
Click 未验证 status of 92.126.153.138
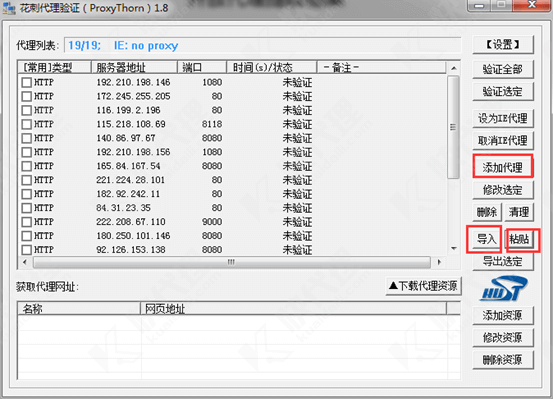(297, 250)
